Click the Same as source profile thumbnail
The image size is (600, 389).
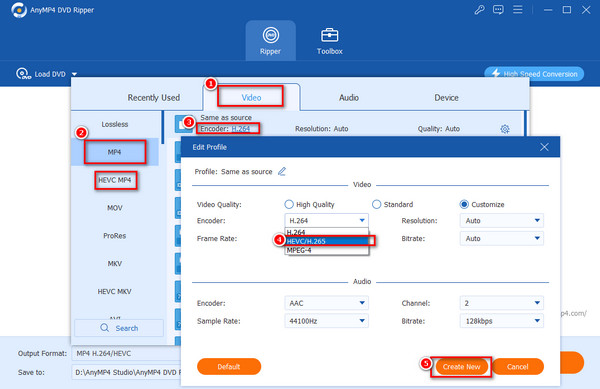click(183, 124)
